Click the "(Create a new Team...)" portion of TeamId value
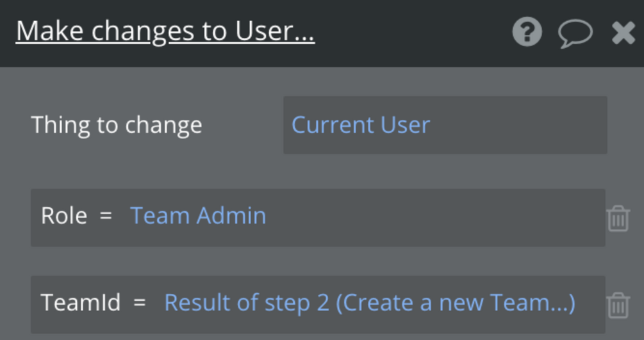This screenshot has height=340, width=644. click(x=455, y=303)
